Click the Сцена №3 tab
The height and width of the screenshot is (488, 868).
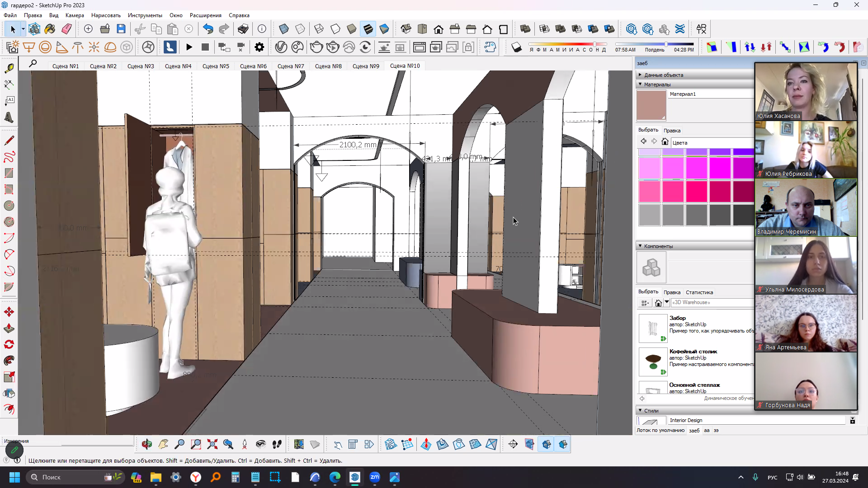[x=140, y=66]
